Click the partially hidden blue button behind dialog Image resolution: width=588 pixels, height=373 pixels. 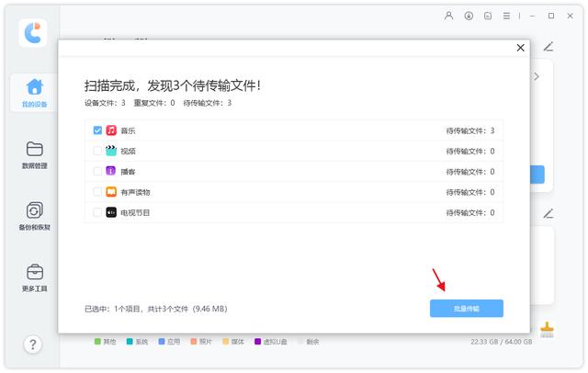537,175
